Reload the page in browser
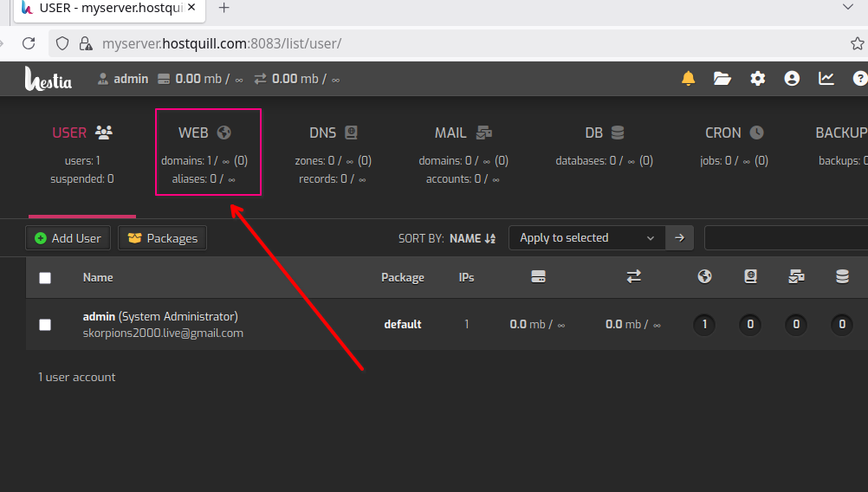 click(x=29, y=43)
